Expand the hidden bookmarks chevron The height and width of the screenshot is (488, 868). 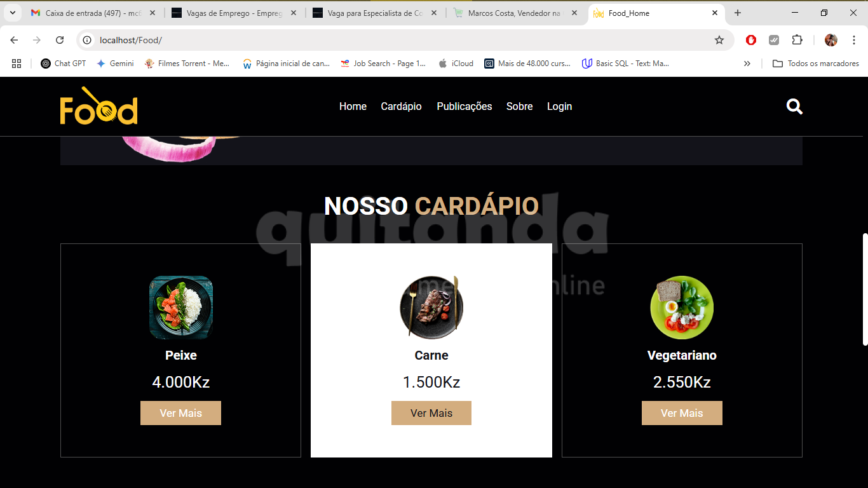point(747,64)
